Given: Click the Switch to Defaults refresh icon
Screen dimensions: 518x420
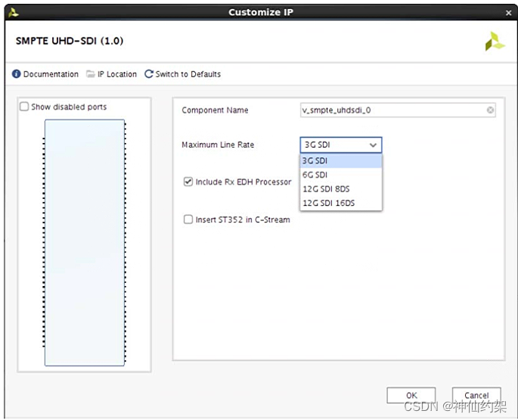Looking at the screenshot, I should 149,73.
